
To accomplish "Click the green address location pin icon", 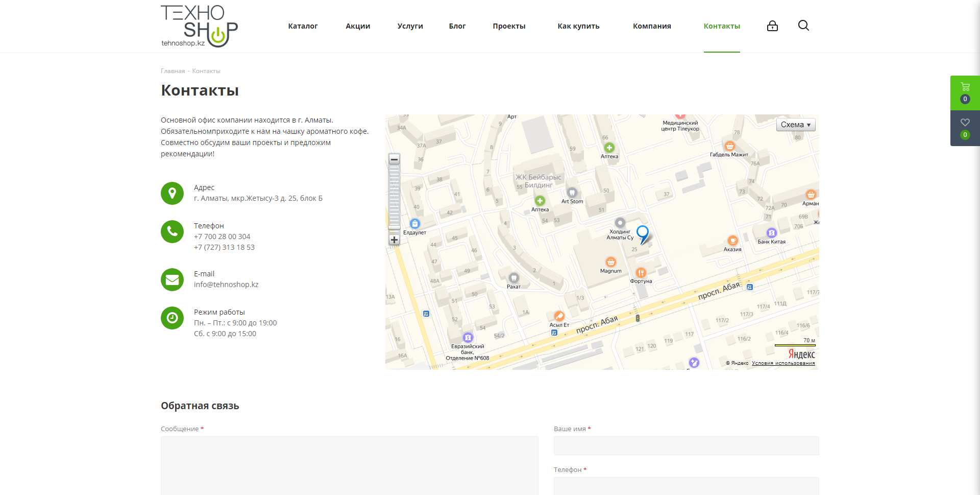I will (x=172, y=193).
